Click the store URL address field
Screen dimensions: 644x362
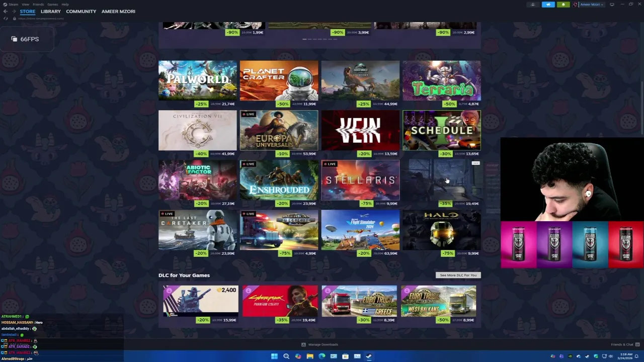tap(40, 19)
